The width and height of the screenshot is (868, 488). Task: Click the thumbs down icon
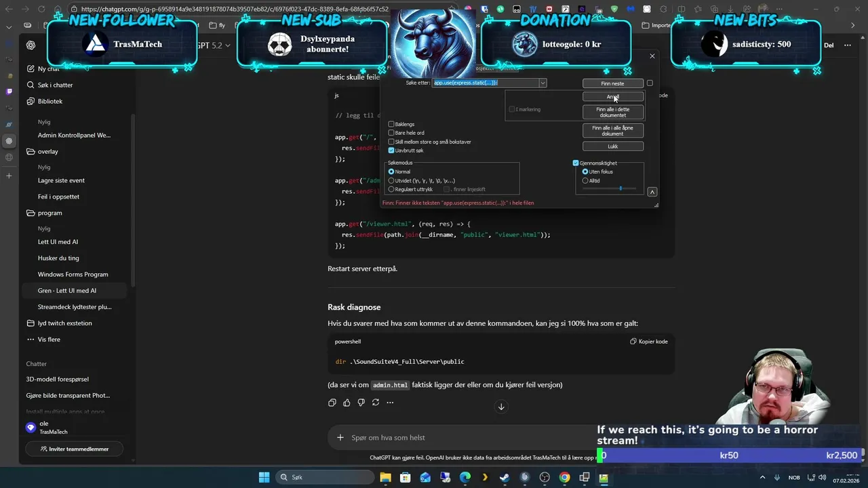click(x=361, y=403)
